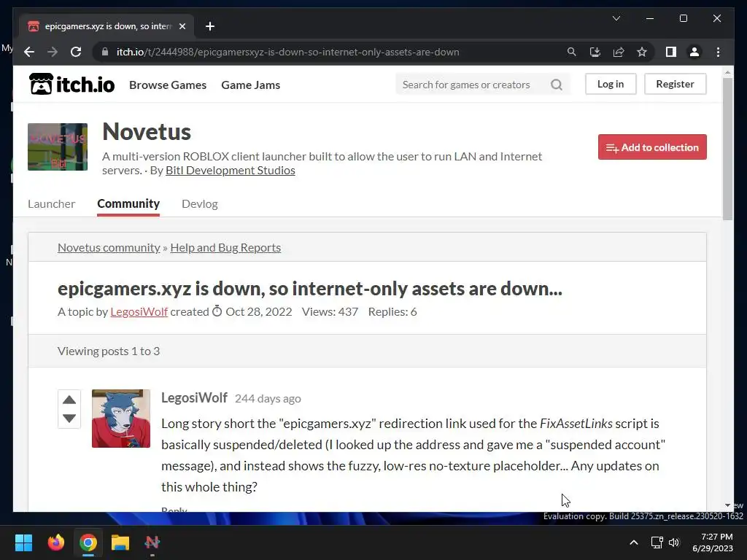Select the Community tab

point(128,204)
